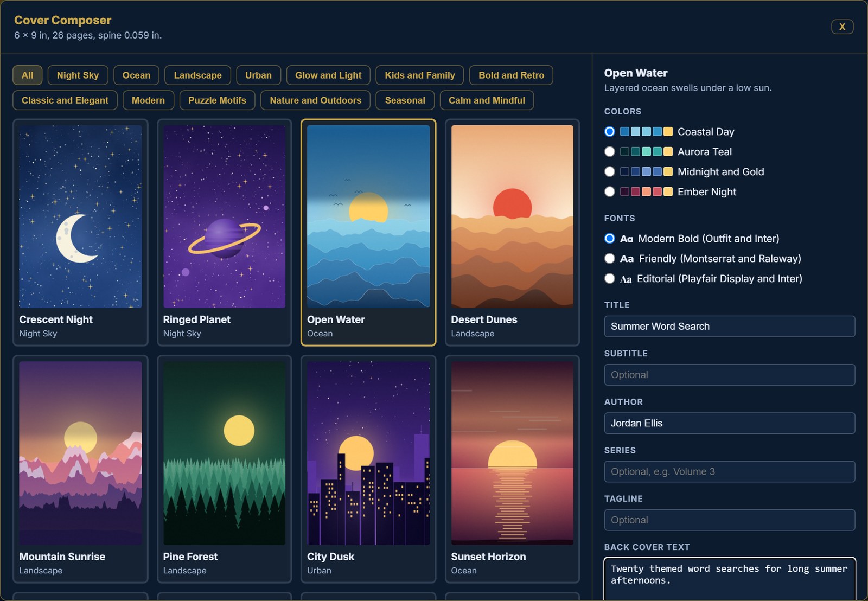868x601 pixels.
Task: Click the yellow swatch in Ember Night palette
Action: click(x=668, y=191)
